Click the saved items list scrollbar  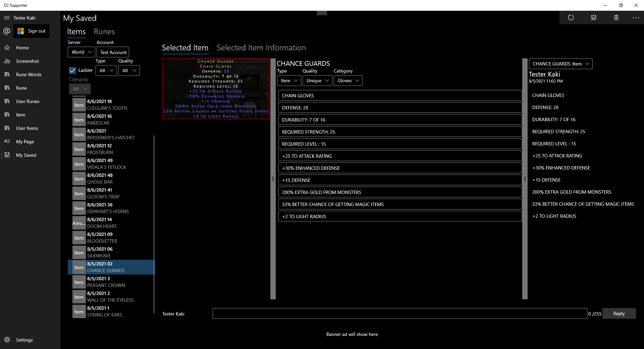coord(154,224)
